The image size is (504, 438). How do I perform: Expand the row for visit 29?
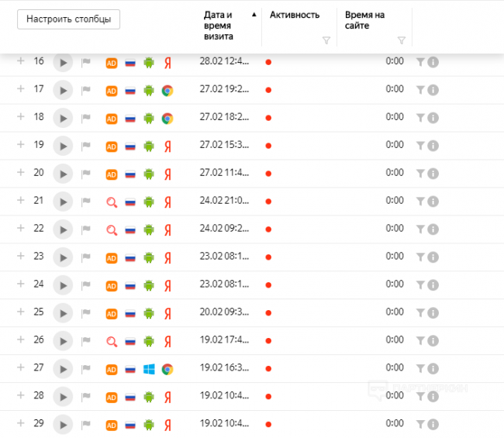(21, 424)
